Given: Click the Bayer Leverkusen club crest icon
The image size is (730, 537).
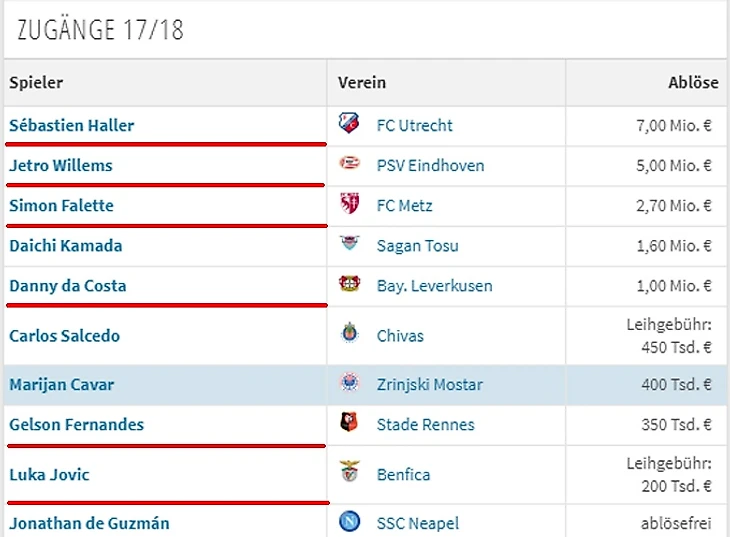Looking at the screenshot, I should 349,285.
